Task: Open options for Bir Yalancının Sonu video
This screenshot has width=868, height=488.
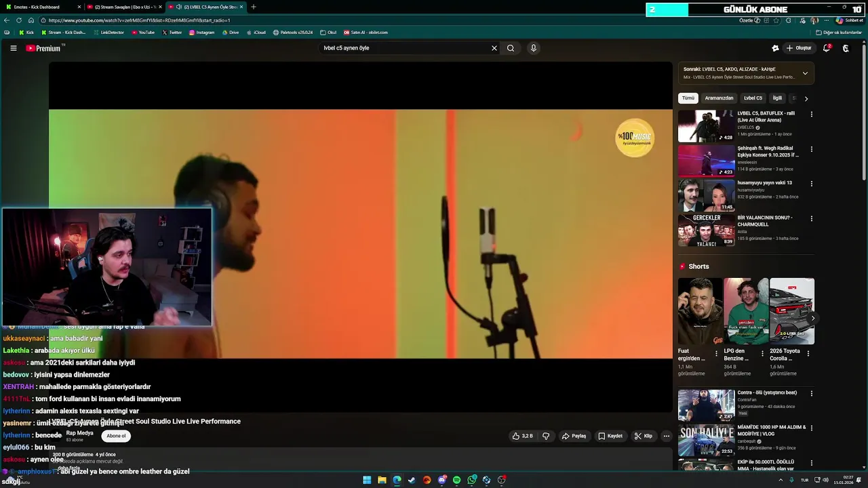Action: (811, 218)
